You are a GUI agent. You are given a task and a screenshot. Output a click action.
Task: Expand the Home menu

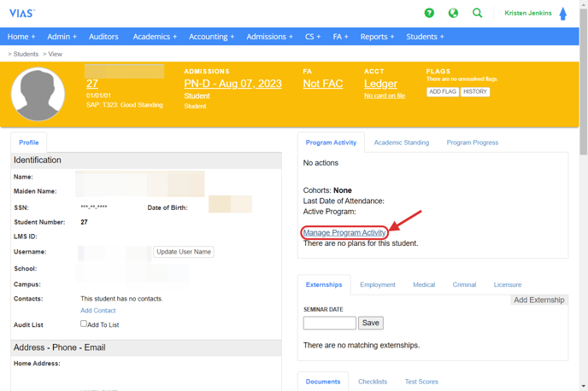point(21,37)
